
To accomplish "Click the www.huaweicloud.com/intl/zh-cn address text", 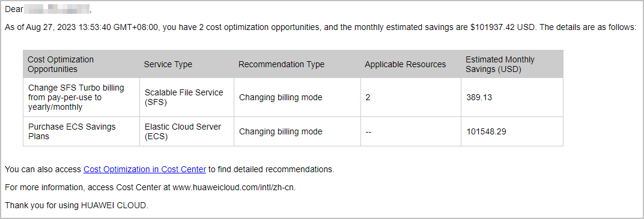I will pos(234,187).
